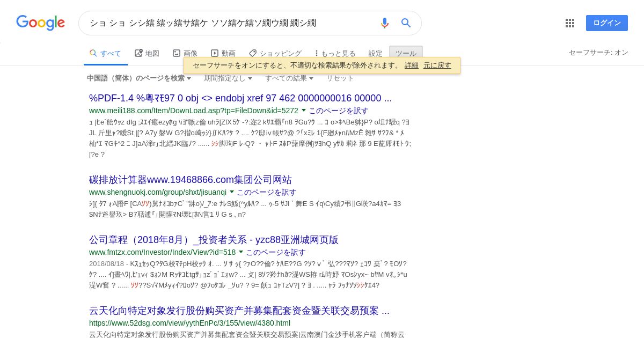
Task: Open the 期間指定なし dropdown
Action: coord(228,78)
